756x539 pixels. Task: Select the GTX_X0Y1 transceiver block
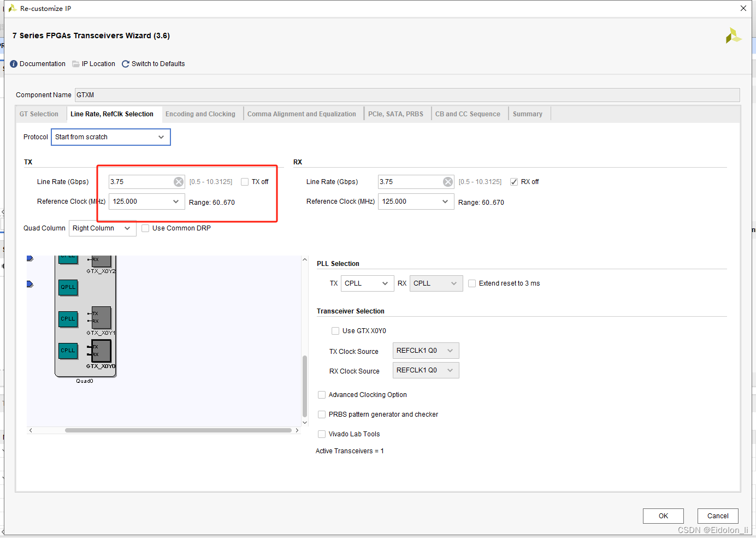coord(102,317)
